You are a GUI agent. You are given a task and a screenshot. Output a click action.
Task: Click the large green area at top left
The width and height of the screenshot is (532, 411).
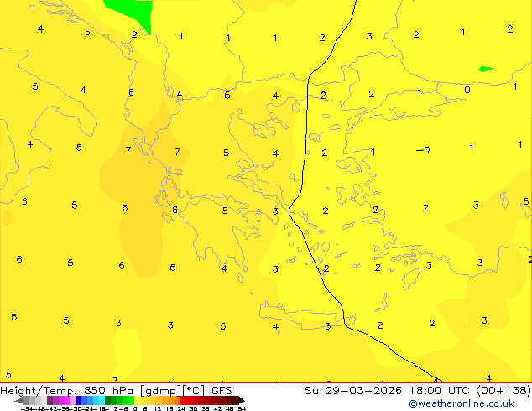pyautogui.click(x=130, y=10)
